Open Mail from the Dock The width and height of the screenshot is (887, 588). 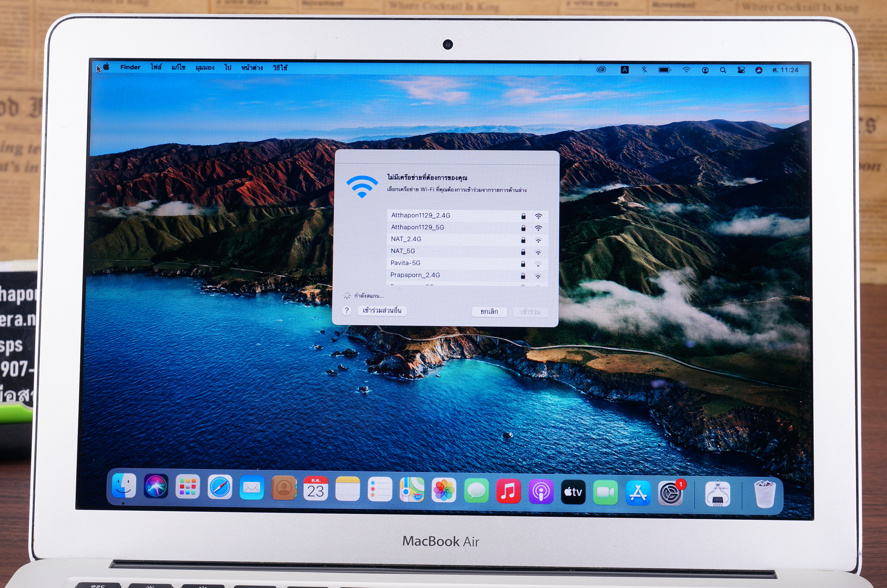(x=251, y=488)
